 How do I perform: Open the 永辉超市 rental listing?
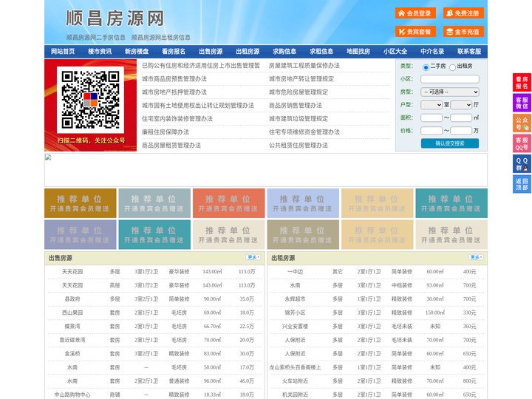point(295,299)
